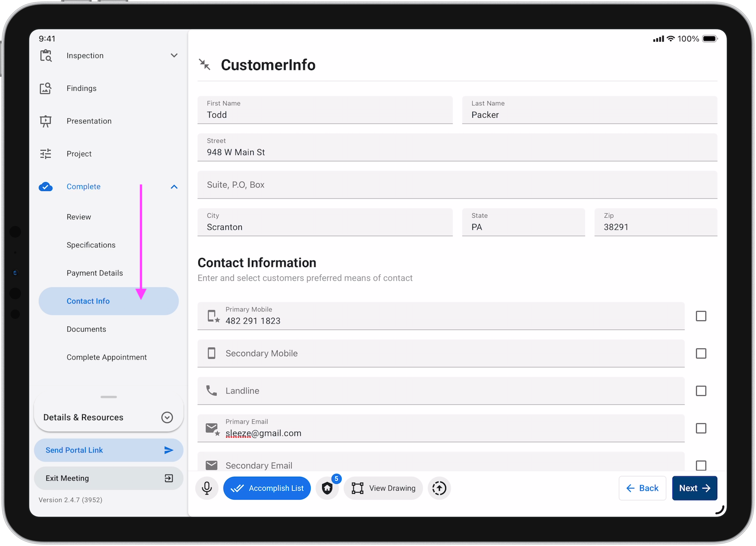Open the shield home icon with badge 5

coord(327,488)
